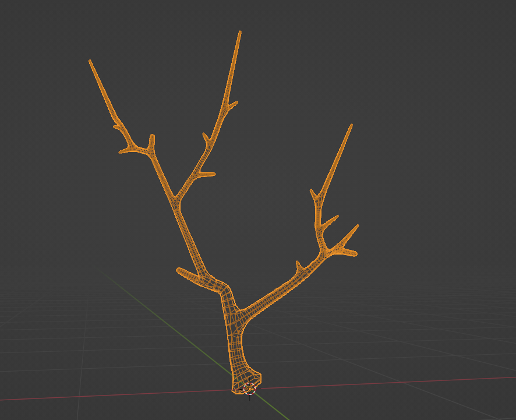
Task: Click the tip of the long right branch
Action: tap(351, 125)
